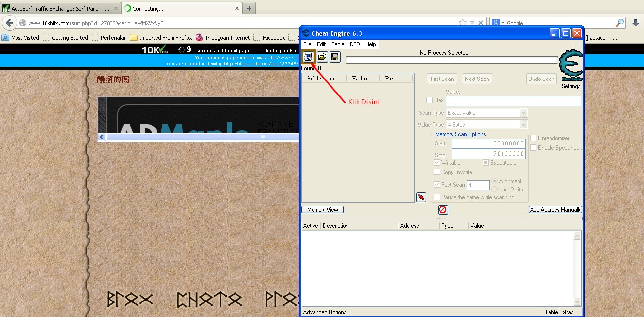Click red arrow copy-to-address-list icon
The height and width of the screenshot is (317, 644).
tap(421, 197)
